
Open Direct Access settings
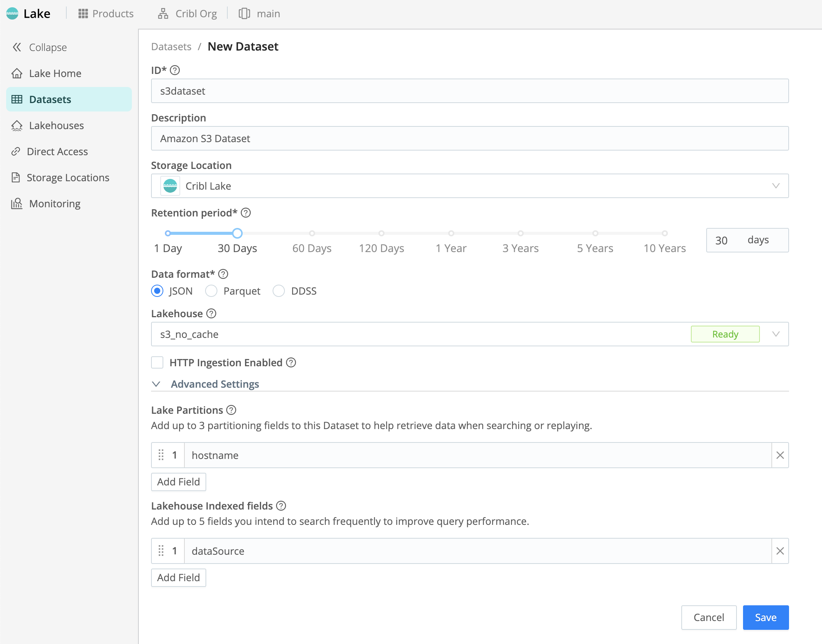coord(57,151)
